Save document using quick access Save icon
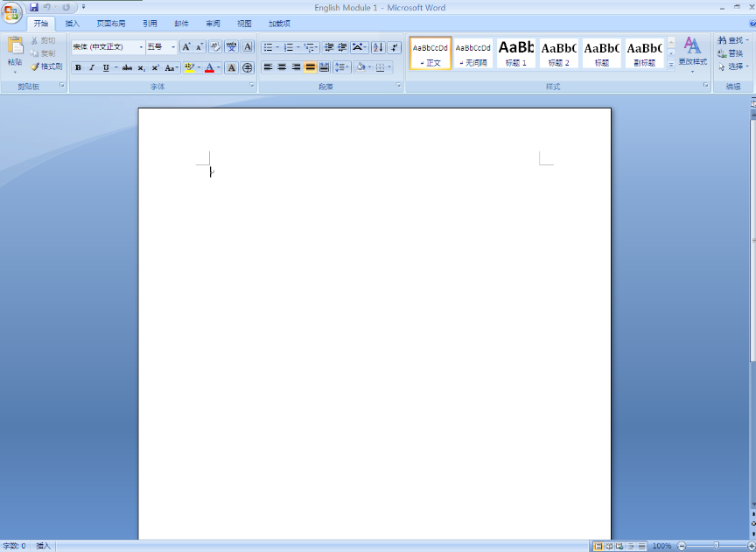 click(34, 7)
